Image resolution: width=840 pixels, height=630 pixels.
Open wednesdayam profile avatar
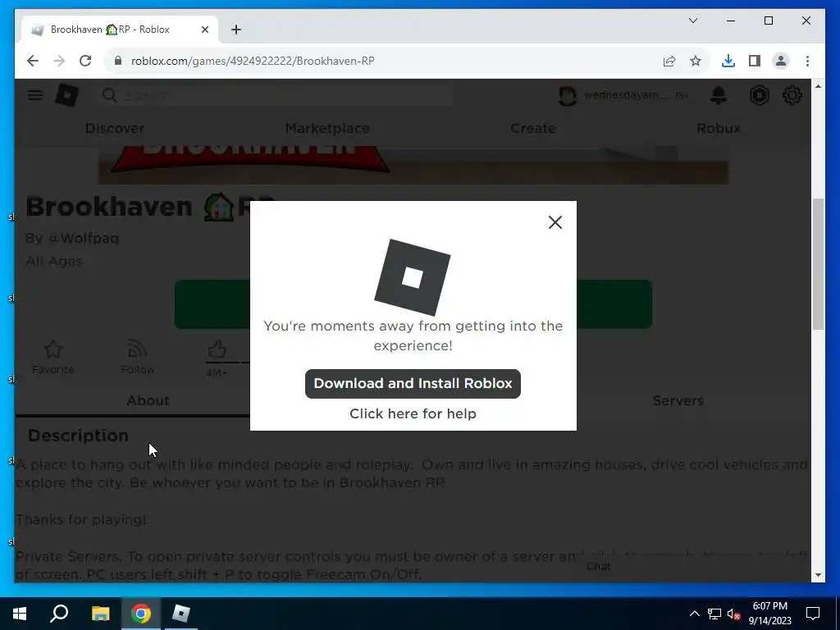(568, 95)
